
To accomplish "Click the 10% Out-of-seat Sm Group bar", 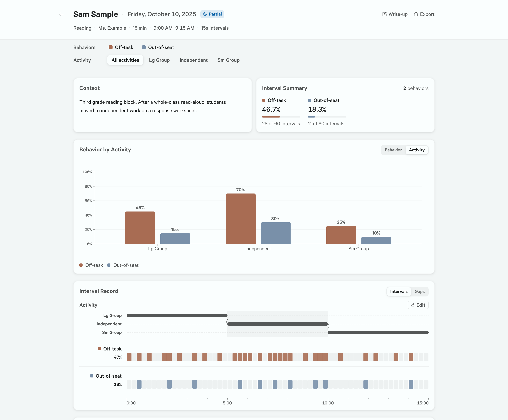I will click(376, 240).
